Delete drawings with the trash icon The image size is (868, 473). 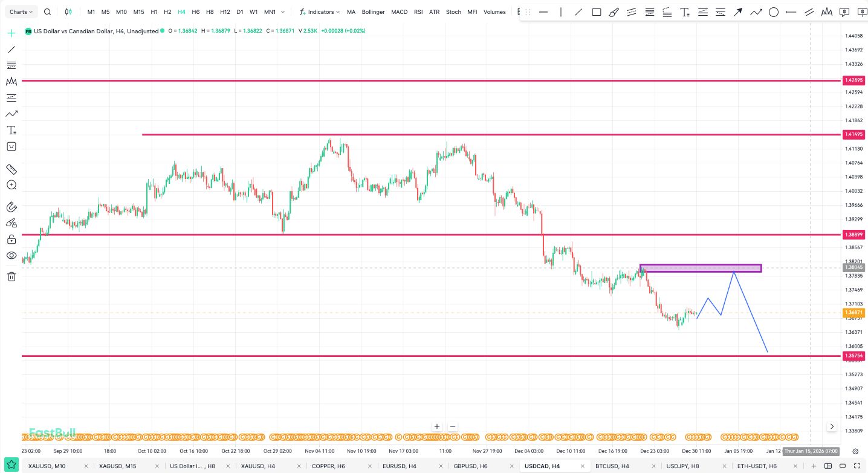pos(11,276)
